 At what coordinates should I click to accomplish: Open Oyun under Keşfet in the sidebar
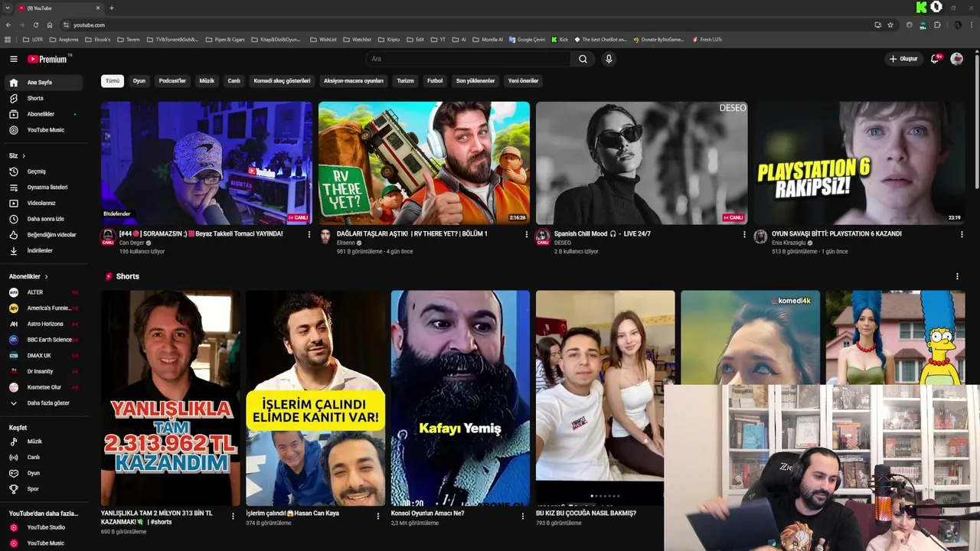tap(44, 473)
